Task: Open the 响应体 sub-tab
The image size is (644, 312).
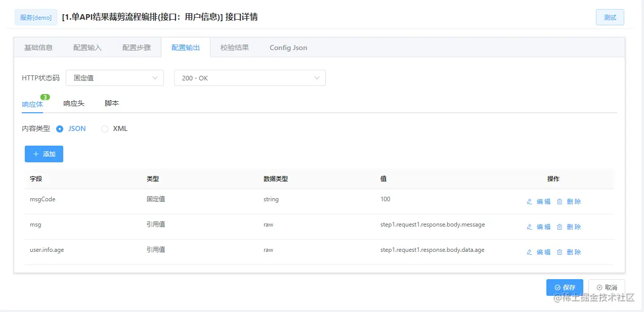Action: coord(32,104)
